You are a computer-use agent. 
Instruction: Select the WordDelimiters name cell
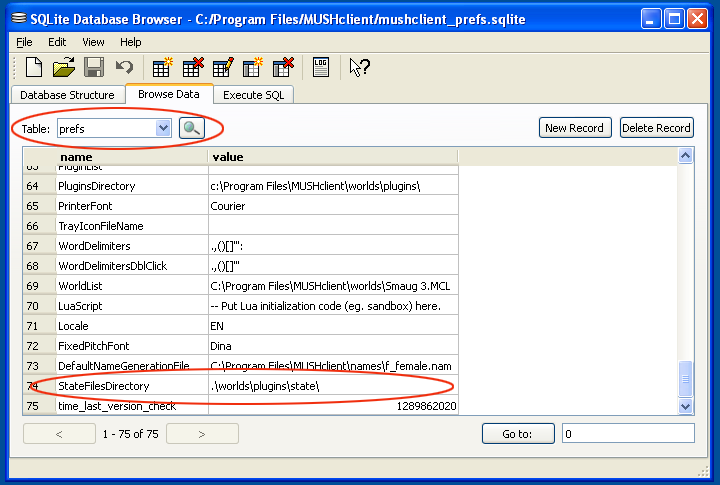tap(132, 246)
